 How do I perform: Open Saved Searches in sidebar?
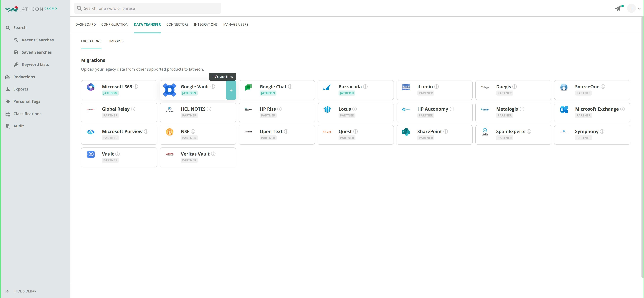coord(33,52)
